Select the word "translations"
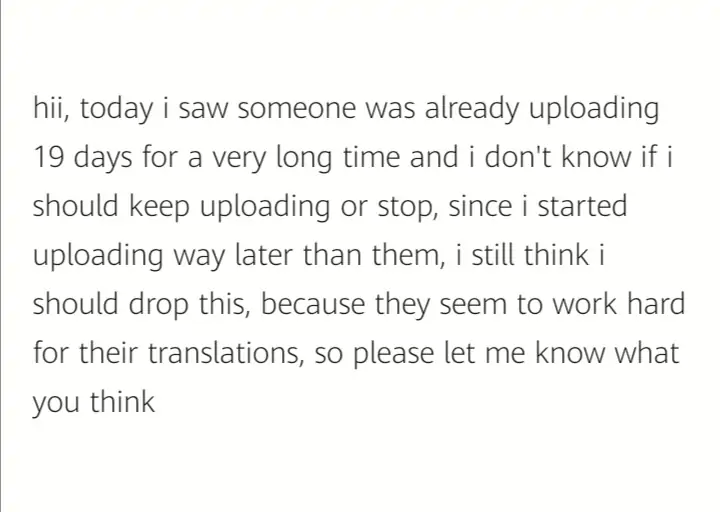The width and height of the screenshot is (720, 512). coord(223,353)
